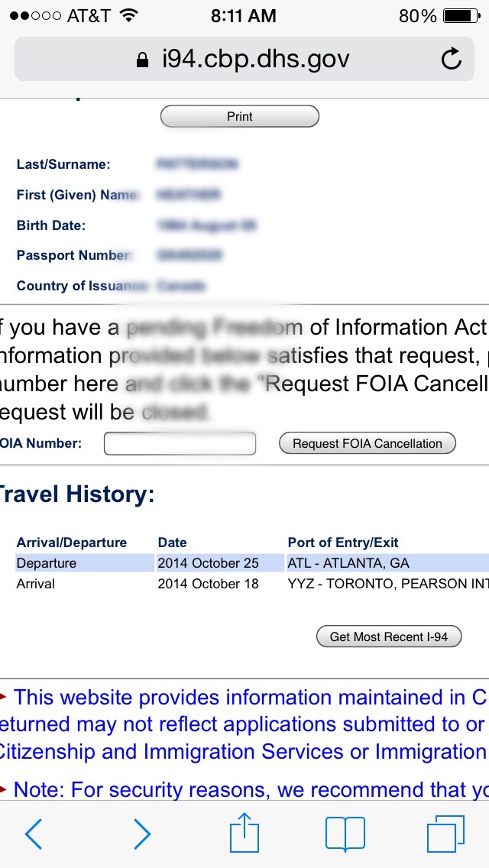Screen dimensions: 489x868
Task: Tap the battery icon in the status bar
Action: point(461,16)
